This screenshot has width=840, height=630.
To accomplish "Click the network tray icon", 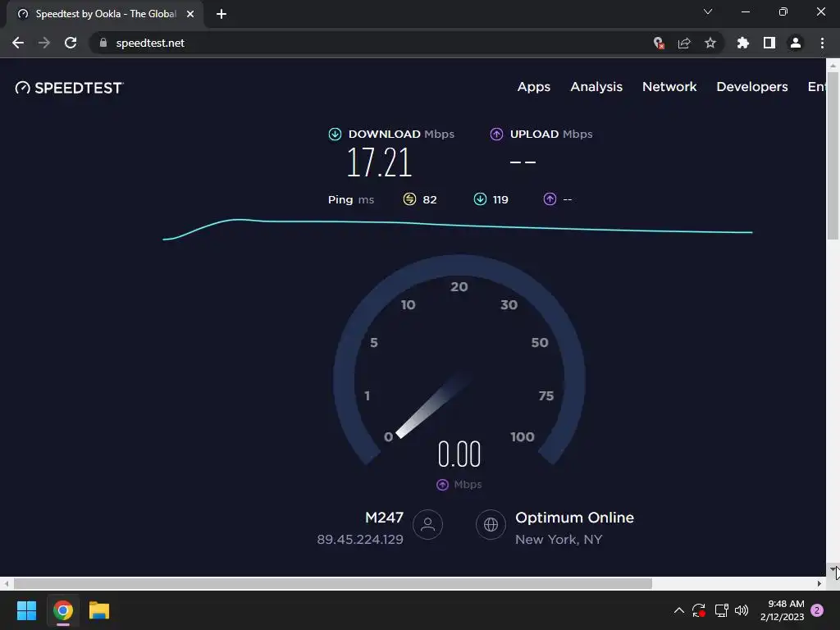I will pyautogui.click(x=721, y=610).
